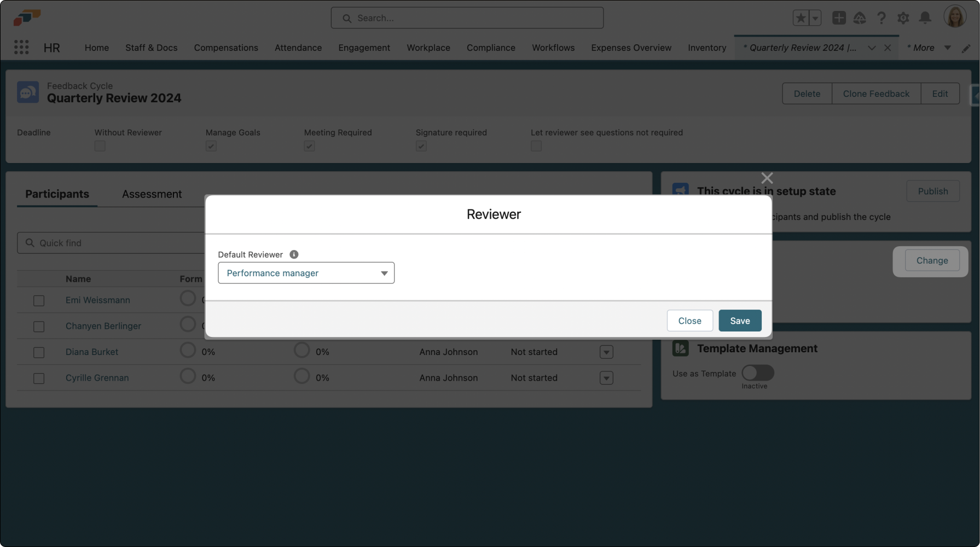Expand row actions for Diana Burket
This screenshot has width=980, height=547.
[x=606, y=352]
